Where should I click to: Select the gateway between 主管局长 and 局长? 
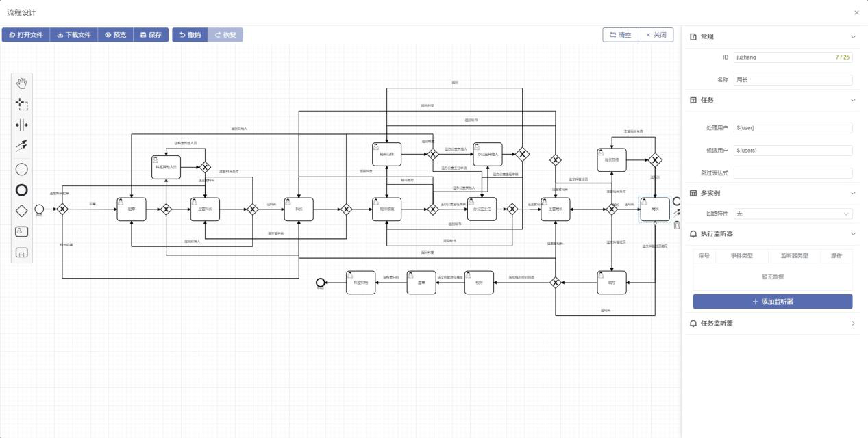coord(612,209)
